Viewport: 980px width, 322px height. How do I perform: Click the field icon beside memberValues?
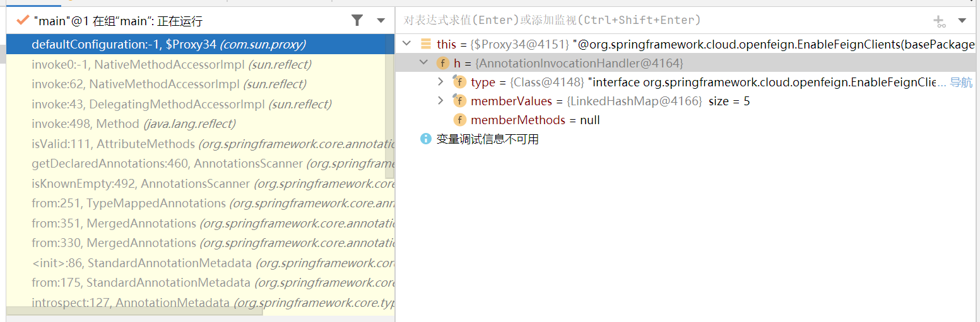click(x=459, y=101)
